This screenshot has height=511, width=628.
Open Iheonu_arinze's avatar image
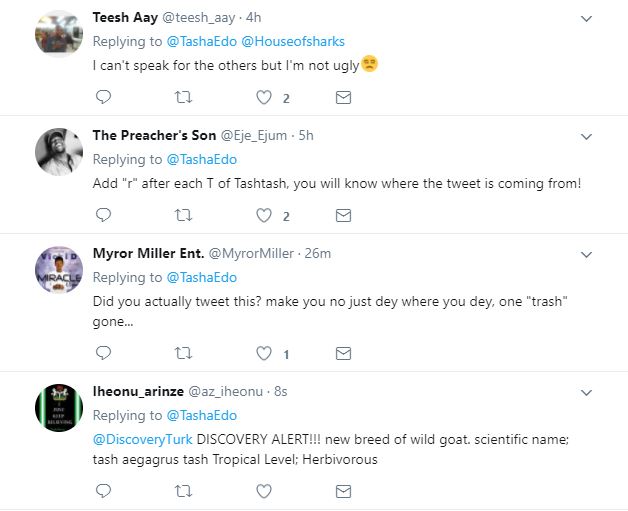[58, 408]
